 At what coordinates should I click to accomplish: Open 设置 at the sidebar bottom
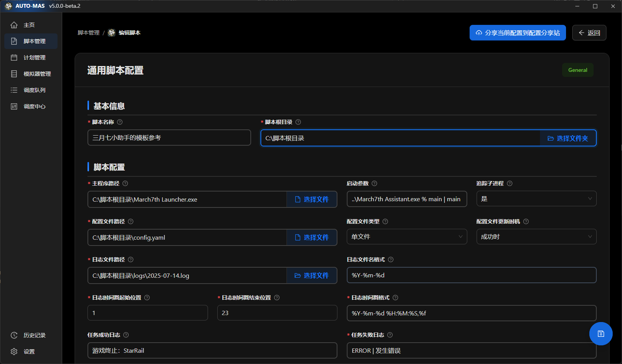[x=29, y=352]
